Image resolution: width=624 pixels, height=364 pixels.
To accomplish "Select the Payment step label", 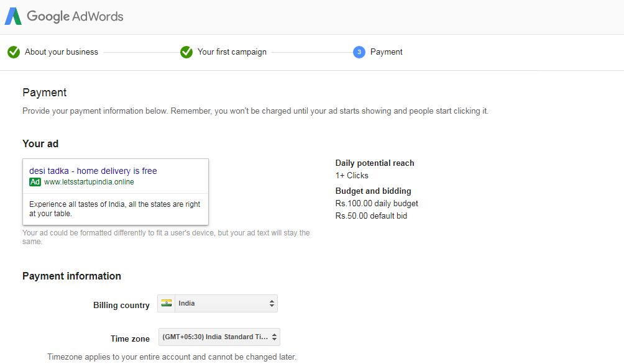I will click(387, 52).
